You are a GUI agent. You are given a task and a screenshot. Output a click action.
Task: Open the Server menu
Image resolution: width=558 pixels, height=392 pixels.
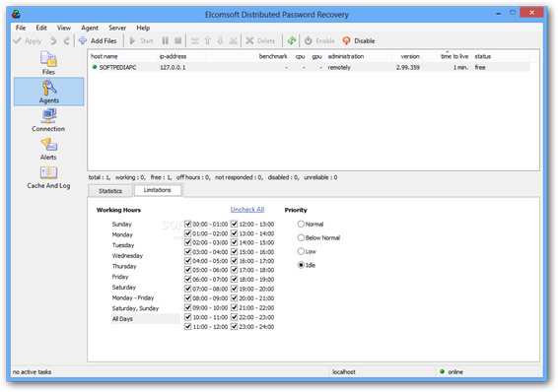tap(117, 28)
